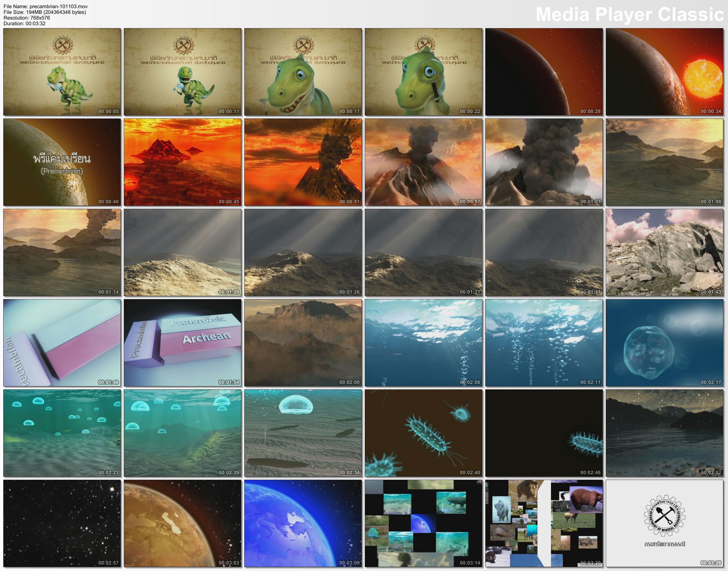The width and height of the screenshot is (728, 571).
Task: Click the sun and planet frame 00:00:34
Action: [x=665, y=72]
